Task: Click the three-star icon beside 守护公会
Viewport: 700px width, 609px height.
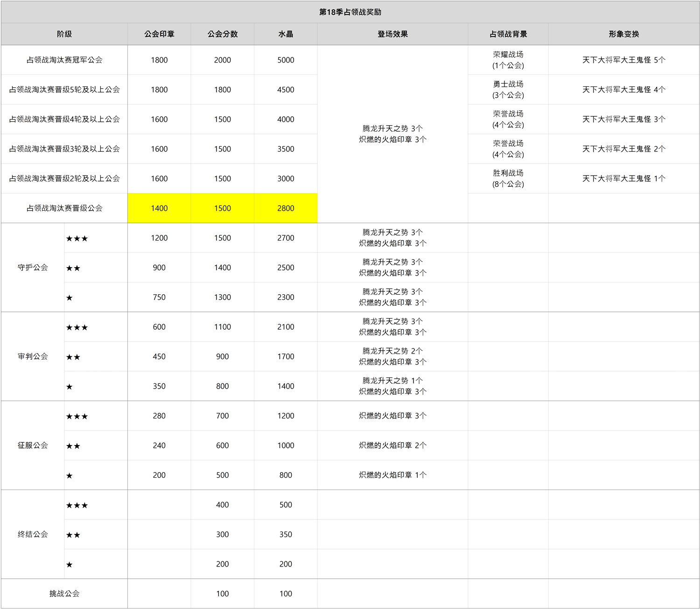Action: pos(77,239)
